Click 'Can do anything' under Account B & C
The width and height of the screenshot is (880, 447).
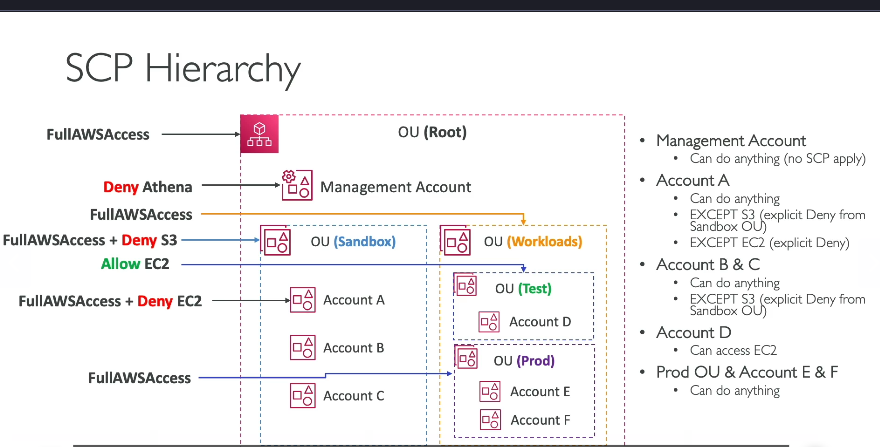coord(735,283)
